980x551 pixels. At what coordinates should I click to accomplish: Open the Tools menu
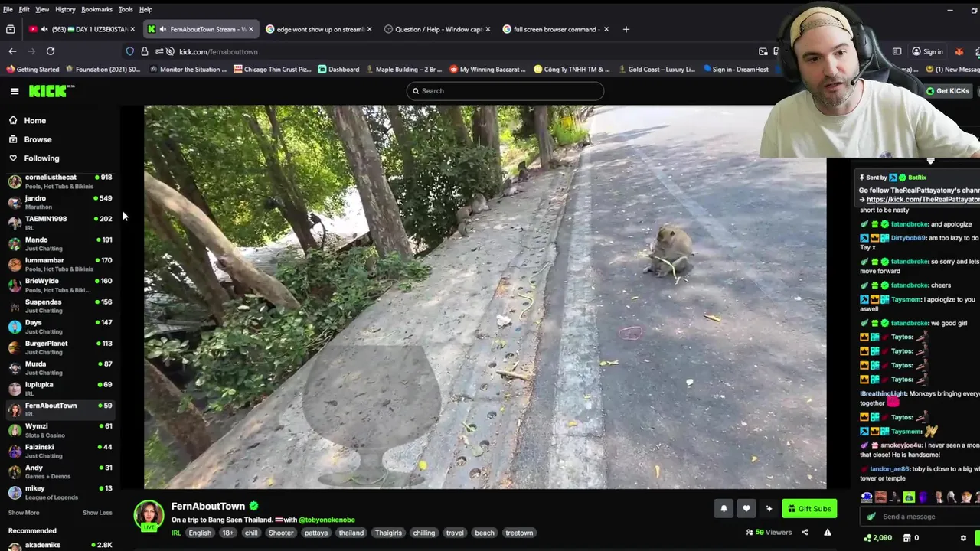126,9
